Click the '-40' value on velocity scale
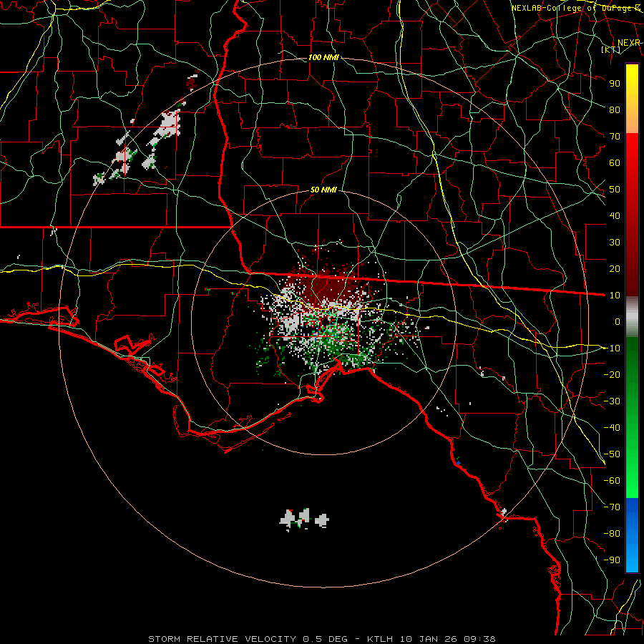The width and height of the screenshot is (644, 644). [x=612, y=428]
